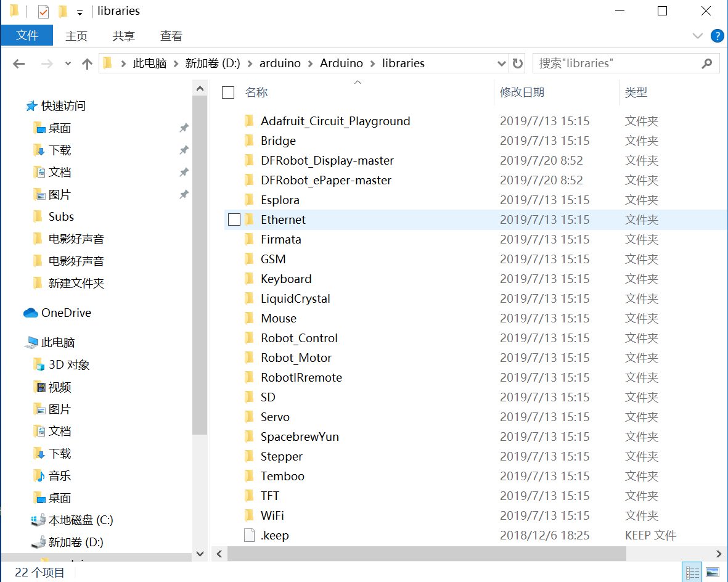Click the search magnifier icon
The height and width of the screenshot is (582, 728).
point(706,63)
